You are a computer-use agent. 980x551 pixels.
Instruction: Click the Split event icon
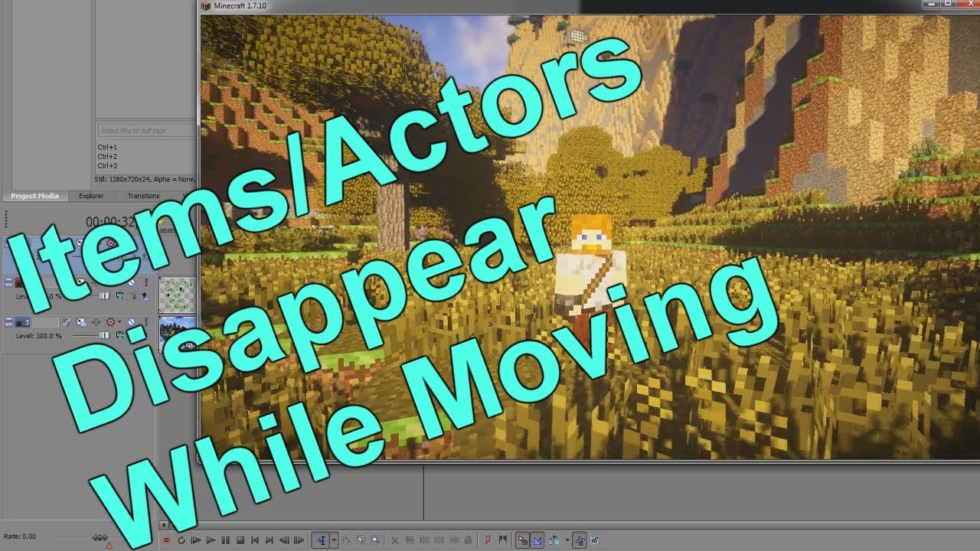(x=454, y=540)
